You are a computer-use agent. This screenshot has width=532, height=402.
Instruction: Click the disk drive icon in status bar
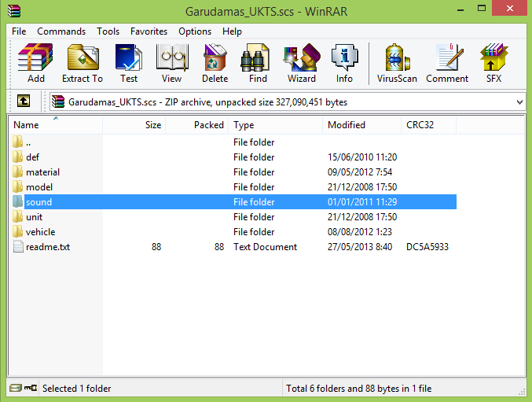tap(15, 388)
